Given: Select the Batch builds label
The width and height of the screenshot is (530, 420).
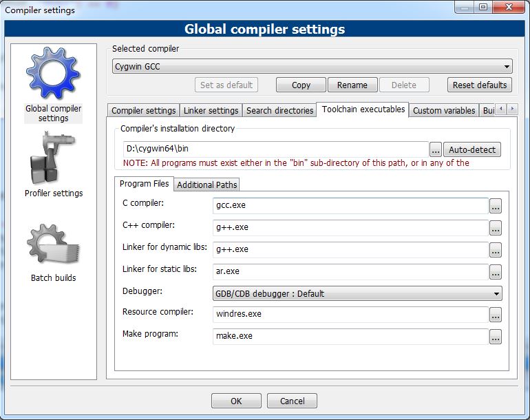Looking at the screenshot, I should (x=54, y=278).
